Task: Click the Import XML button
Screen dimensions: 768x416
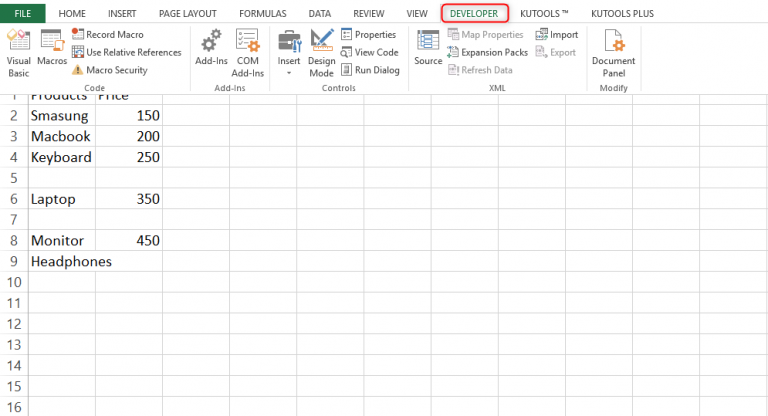Action: pyautogui.click(x=556, y=34)
